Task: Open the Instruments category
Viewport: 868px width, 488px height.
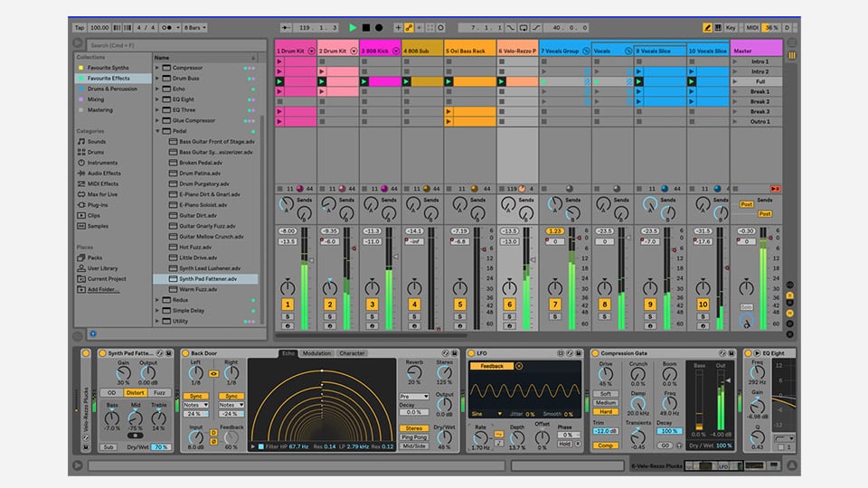Action: [x=102, y=163]
